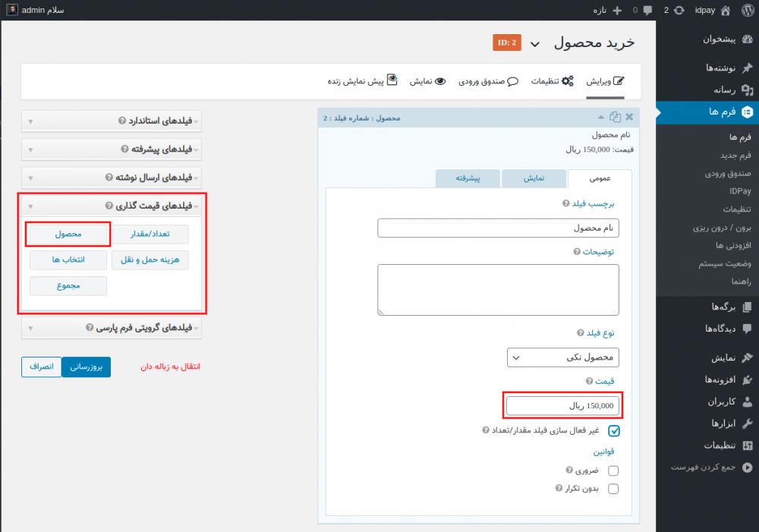Open the وضعیت سیستم submenu item
The width and height of the screenshot is (759, 532).
[x=725, y=264]
